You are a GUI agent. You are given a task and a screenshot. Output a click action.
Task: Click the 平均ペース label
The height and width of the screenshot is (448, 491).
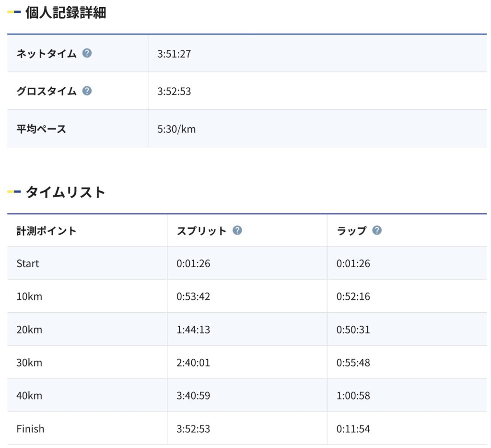[41, 129]
